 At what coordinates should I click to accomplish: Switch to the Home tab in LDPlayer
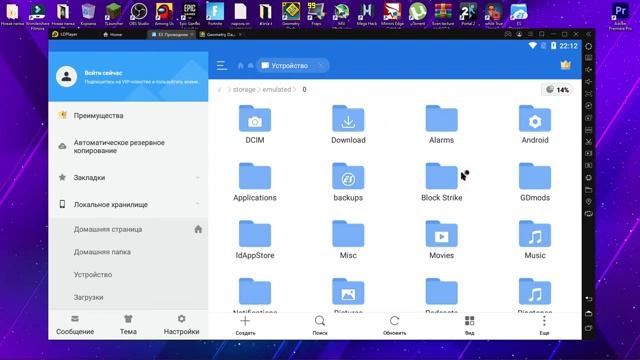[112, 35]
